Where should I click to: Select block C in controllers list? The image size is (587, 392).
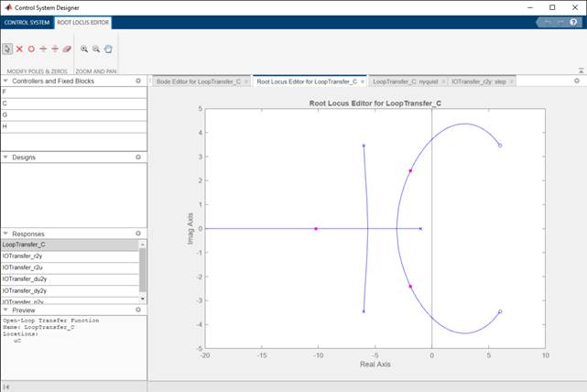(74, 103)
